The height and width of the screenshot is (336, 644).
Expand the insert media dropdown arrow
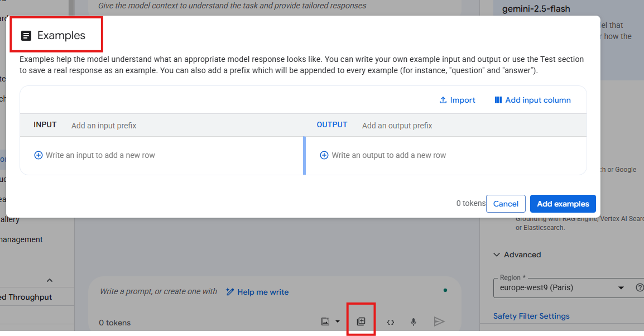click(338, 321)
